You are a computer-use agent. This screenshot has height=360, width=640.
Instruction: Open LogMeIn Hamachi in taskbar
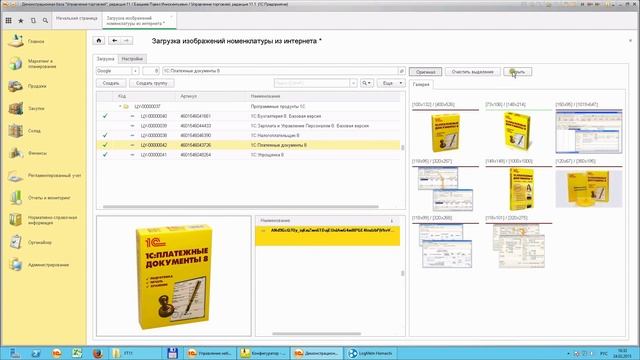pyautogui.click(x=371, y=353)
